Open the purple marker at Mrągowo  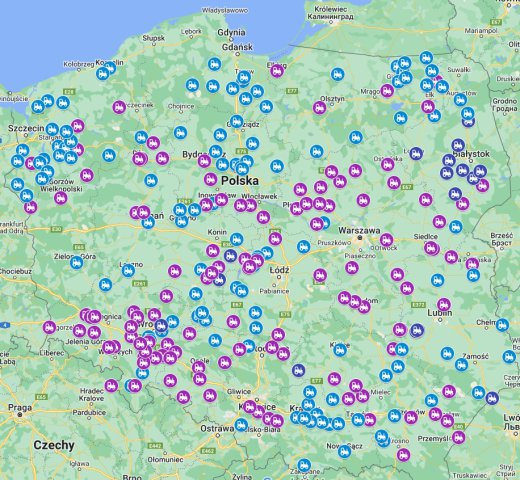[x=387, y=90]
